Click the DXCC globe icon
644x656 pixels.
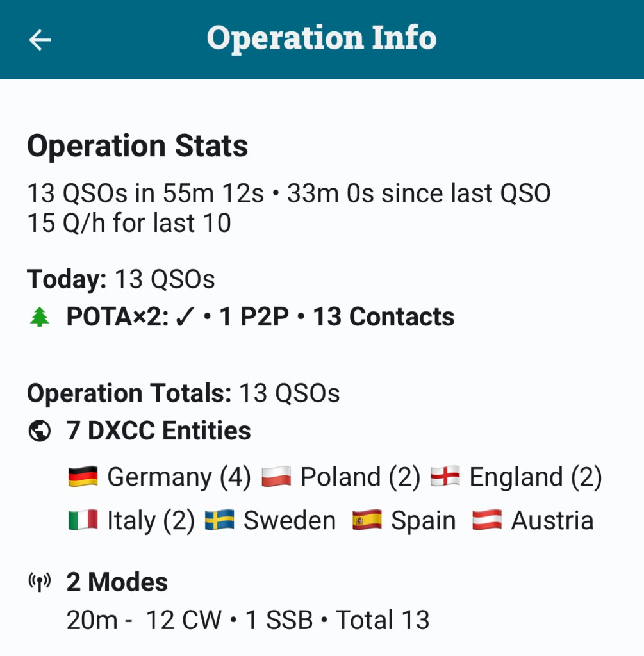pos(40,431)
